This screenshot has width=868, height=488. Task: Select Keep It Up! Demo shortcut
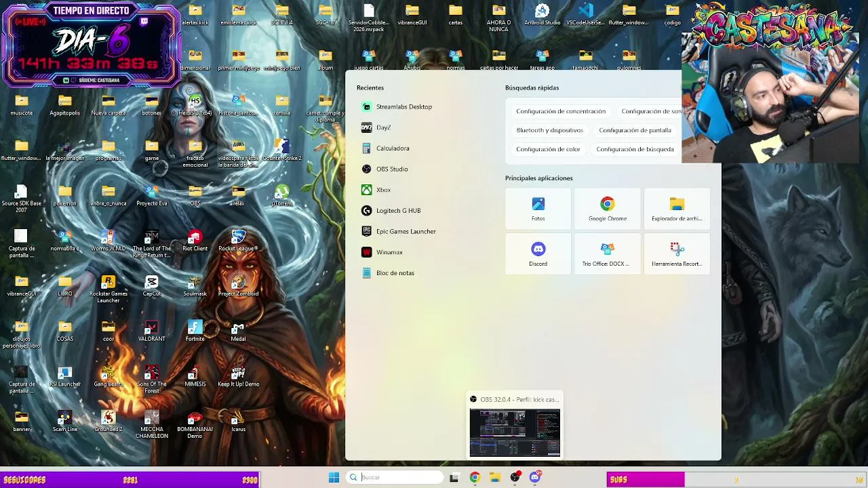coord(238,376)
